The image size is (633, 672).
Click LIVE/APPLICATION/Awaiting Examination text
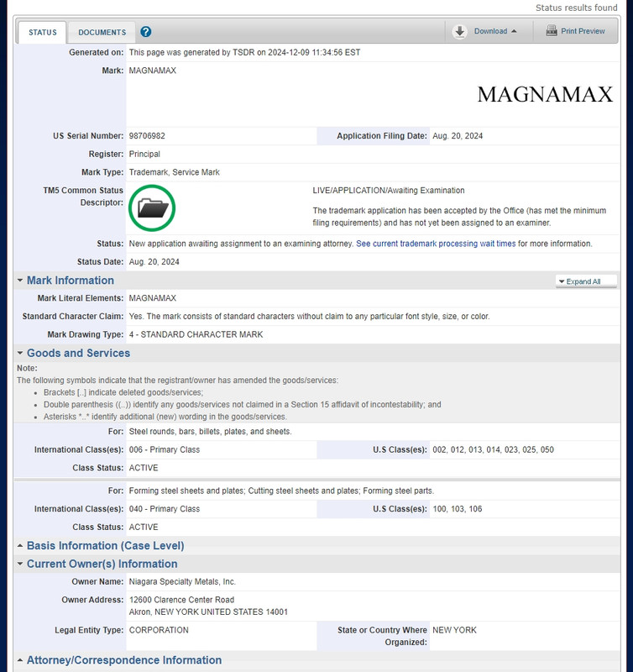tap(389, 191)
